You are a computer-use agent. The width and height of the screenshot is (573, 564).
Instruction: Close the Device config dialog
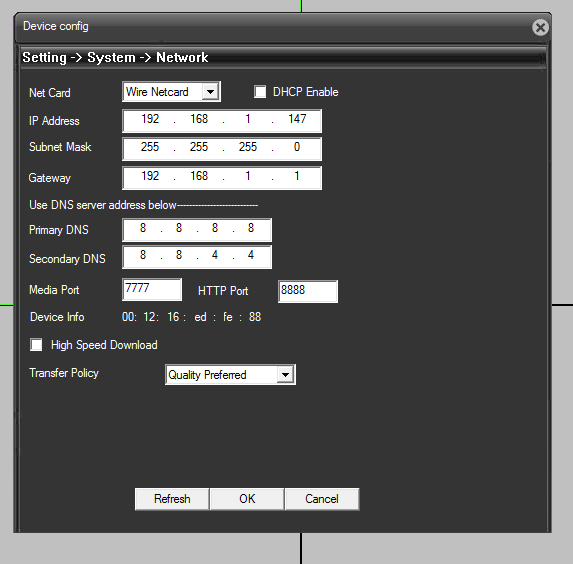tap(540, 27)
